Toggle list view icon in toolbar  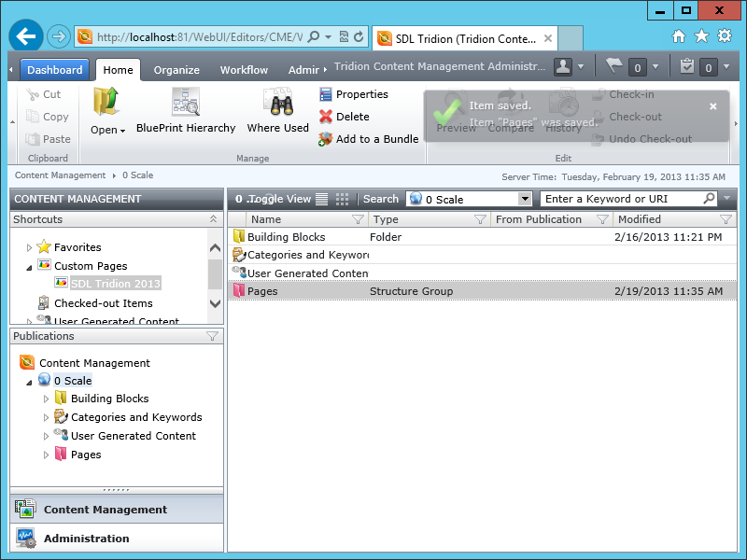322,199
